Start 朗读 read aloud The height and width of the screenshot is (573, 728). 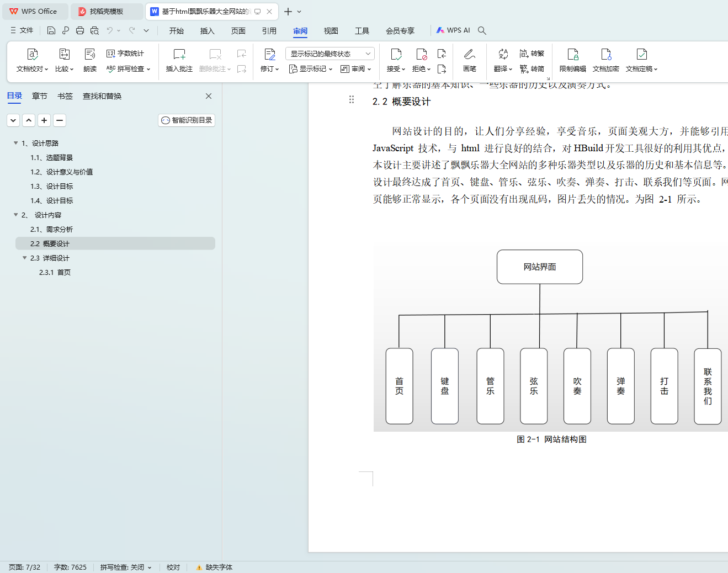point(90,60)
